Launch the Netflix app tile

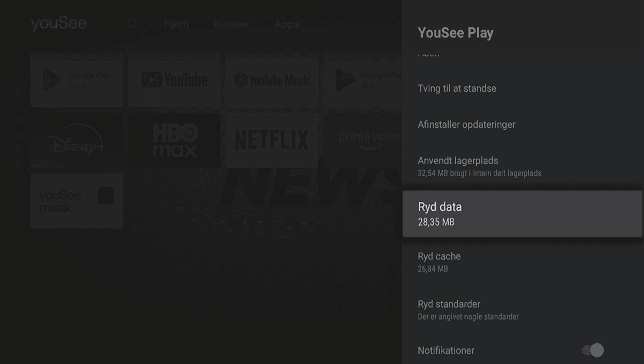(x=272, y=141)
